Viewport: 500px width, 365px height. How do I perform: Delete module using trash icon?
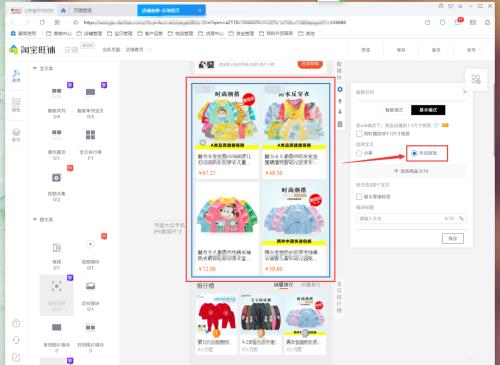pos(340,124)
